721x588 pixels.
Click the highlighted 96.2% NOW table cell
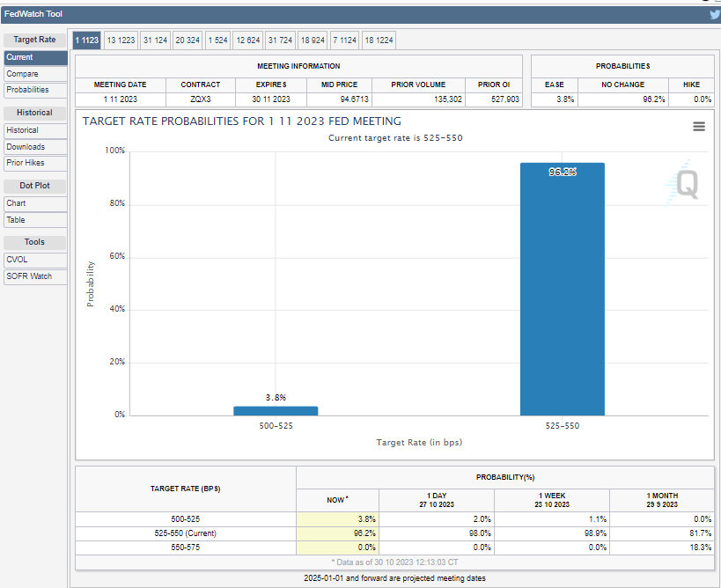coord(338,533)
